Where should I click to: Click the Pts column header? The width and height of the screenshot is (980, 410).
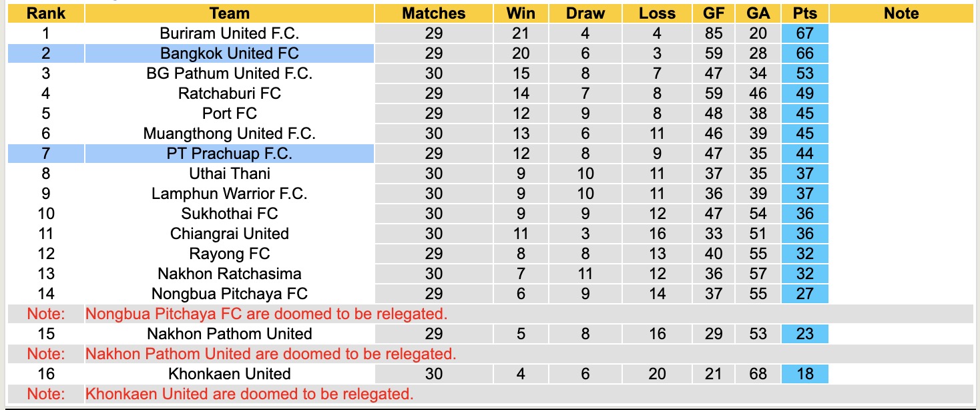click(805, 13)
